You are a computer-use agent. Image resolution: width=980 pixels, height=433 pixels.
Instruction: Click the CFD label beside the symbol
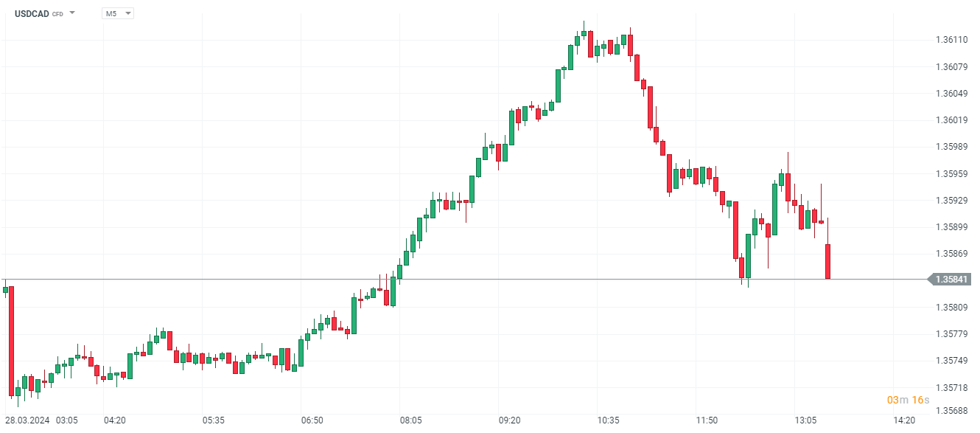tap(57, 14)
